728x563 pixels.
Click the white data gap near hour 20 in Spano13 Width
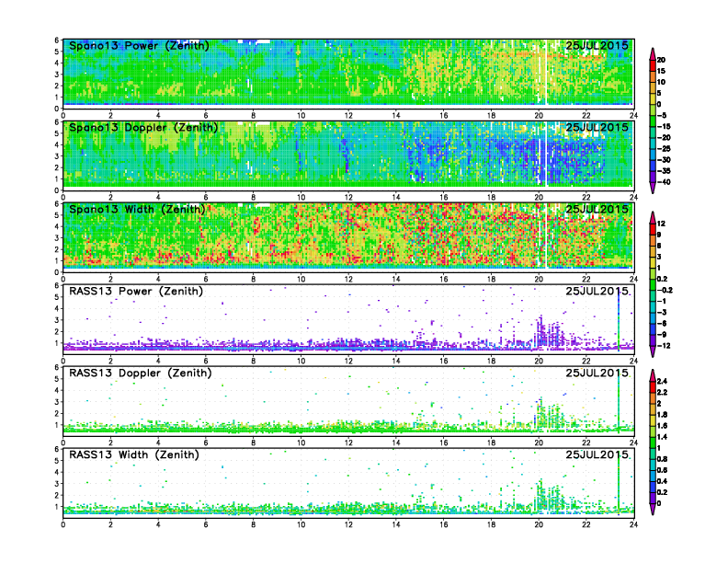coord(545,237)
